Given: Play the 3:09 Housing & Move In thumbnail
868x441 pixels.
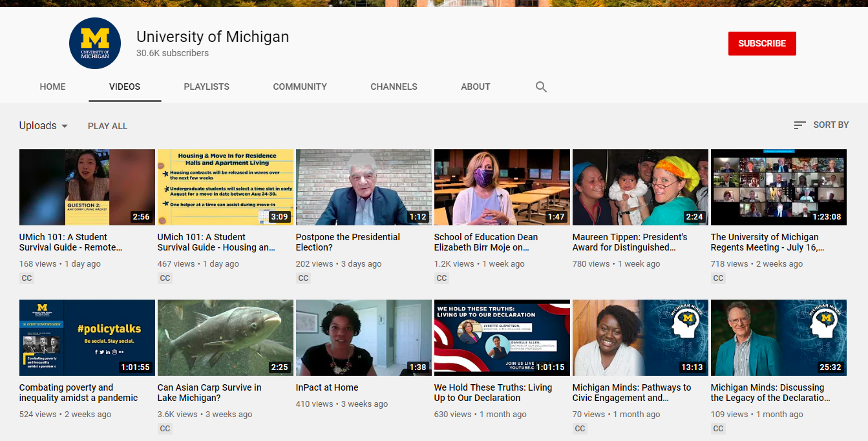Looking at the screenshot, I should [x=226, y=187].
